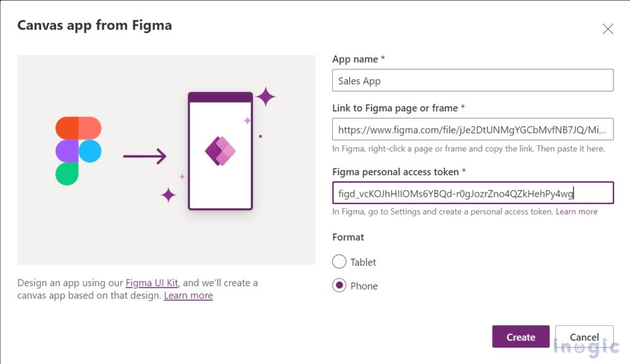Click the dialog close X icon
Image resolution: width=630 pixels, height=364 pixels.
(x=608, y=28)
